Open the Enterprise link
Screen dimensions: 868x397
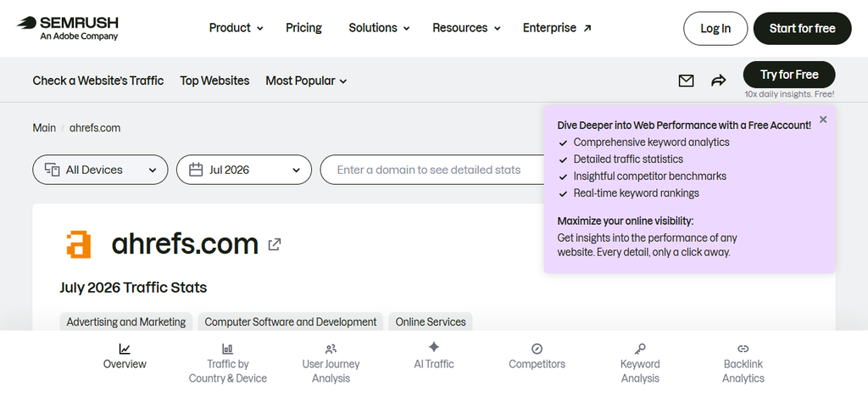point(557,28)
